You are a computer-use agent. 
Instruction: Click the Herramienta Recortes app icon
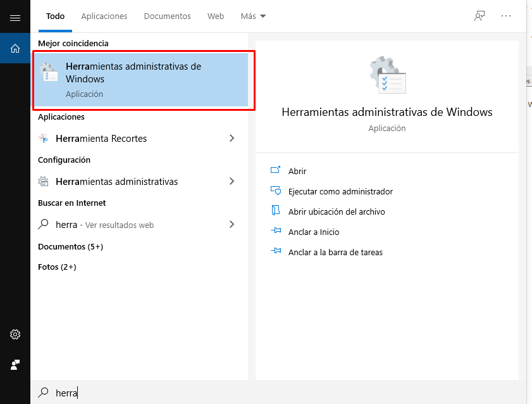pos(44,139)
